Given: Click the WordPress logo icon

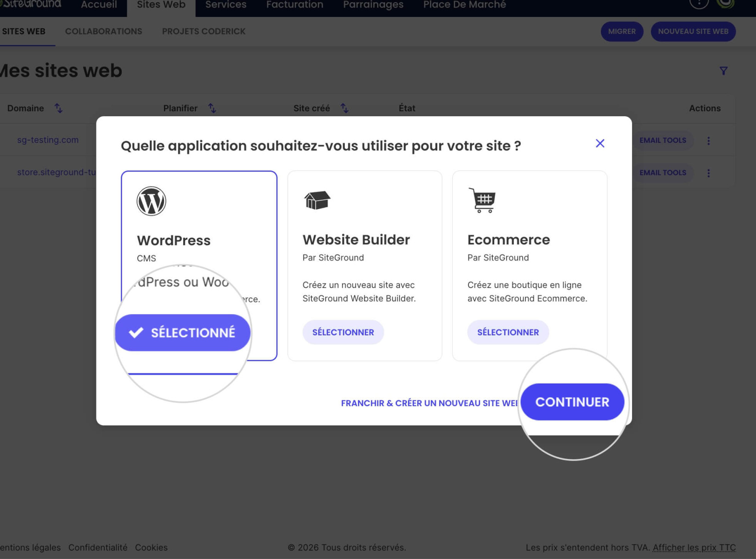Looking at the screenshot, I should pos(151,201).
